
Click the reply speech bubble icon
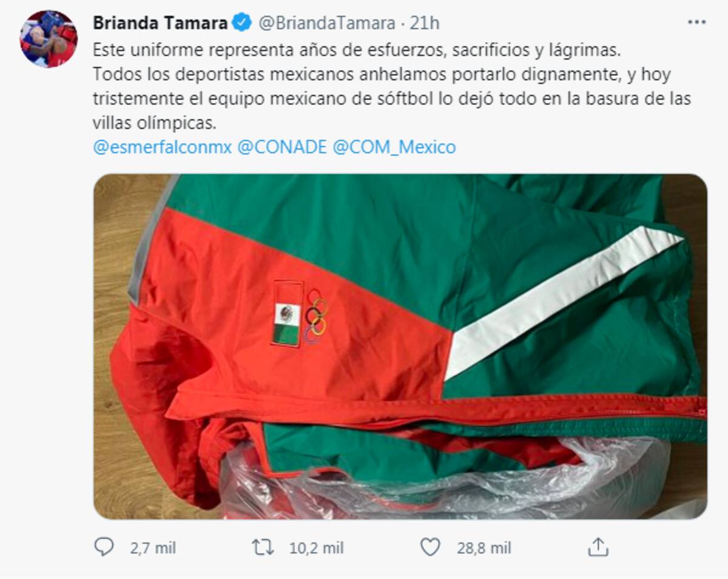104,547
